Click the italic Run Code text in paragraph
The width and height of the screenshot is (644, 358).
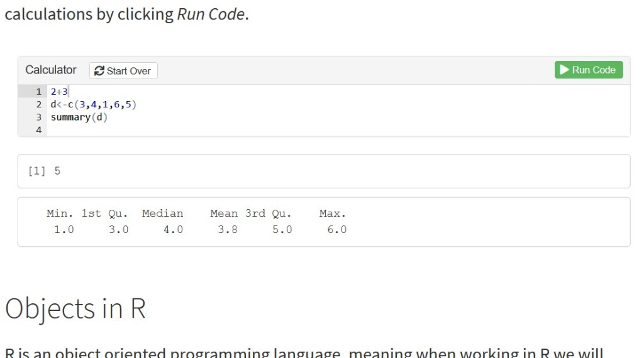211,14
